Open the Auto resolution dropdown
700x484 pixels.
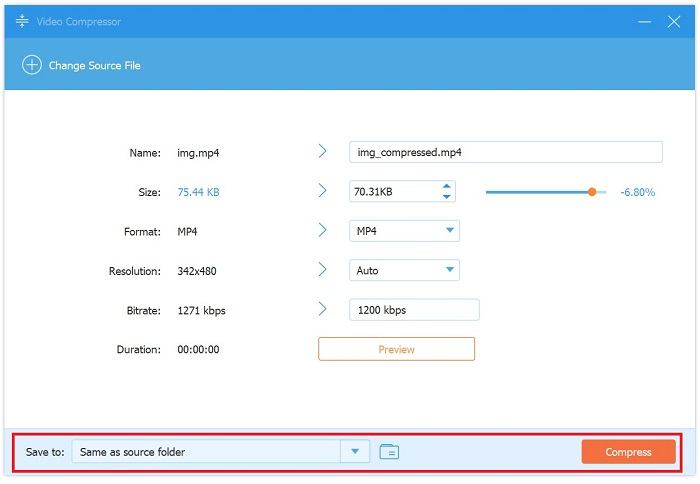448,270
